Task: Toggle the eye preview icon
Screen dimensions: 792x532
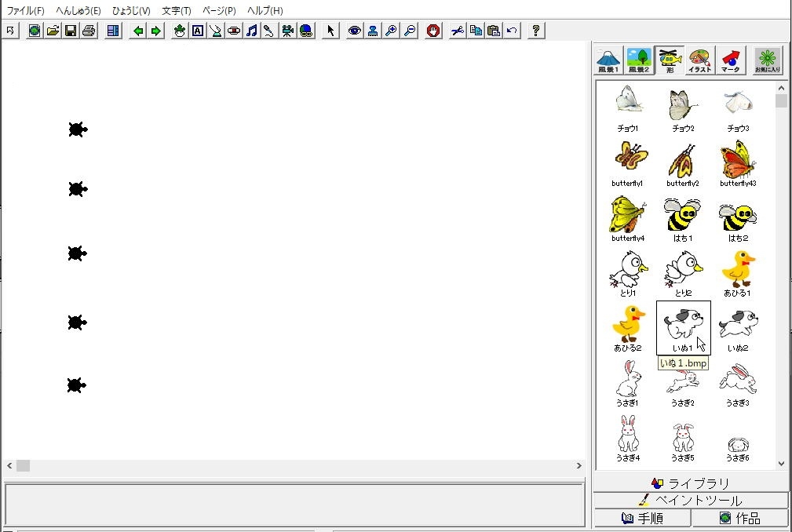Action: (355, 31)
